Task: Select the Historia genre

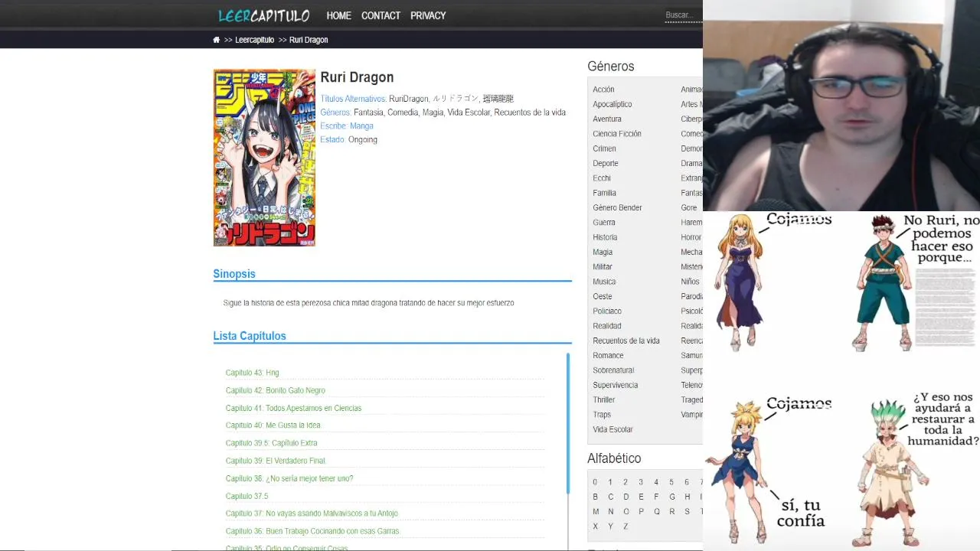Action: point(605,237)
